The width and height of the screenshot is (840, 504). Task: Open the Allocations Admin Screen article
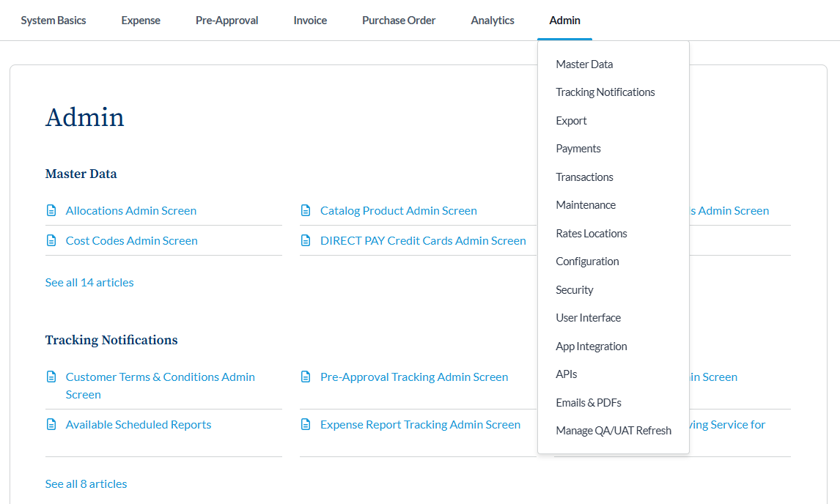[131, 211]
